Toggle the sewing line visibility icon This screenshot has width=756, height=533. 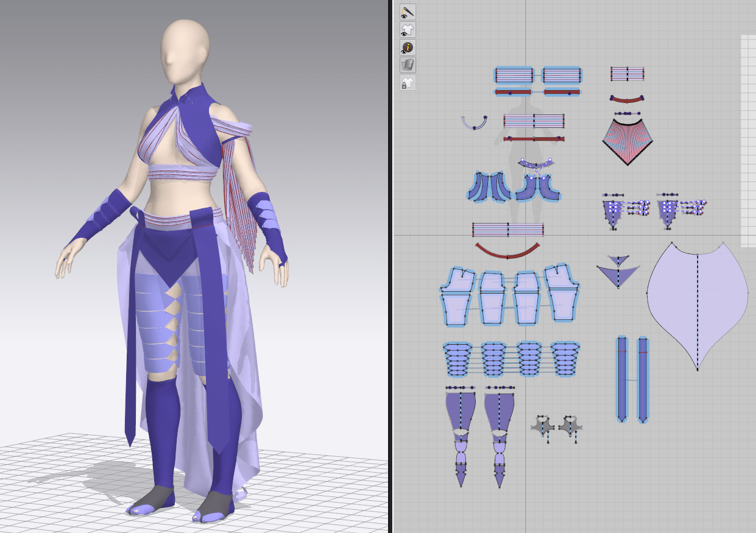coord(408,12)
